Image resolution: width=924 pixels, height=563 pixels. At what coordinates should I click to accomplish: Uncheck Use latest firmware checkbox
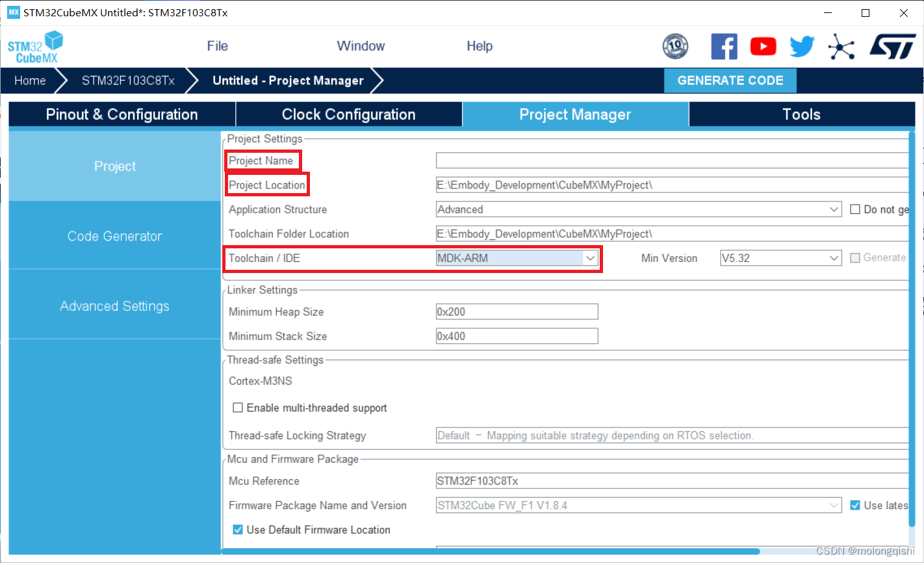855,505
